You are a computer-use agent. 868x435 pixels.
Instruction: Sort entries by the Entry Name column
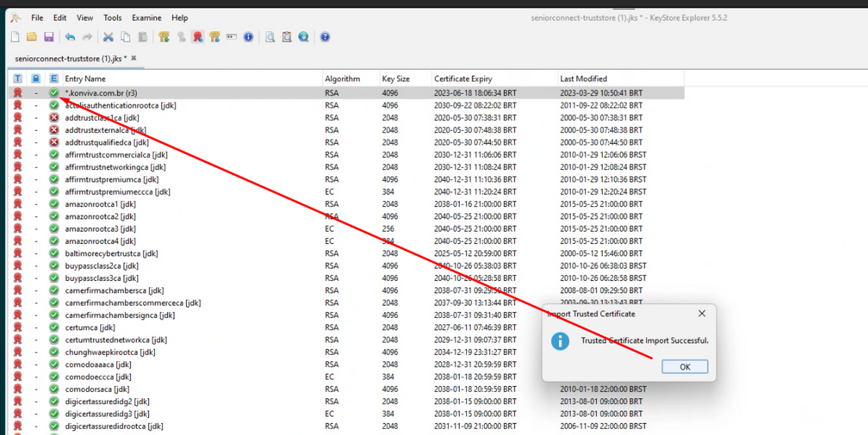point(192,78)
